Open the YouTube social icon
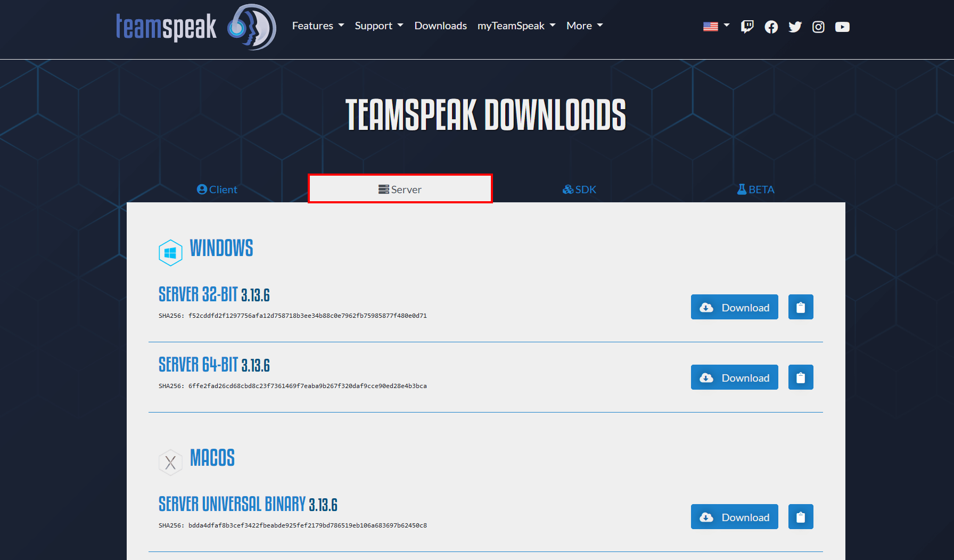The height and width of the screenshot is (560, 954). point(842,27)
